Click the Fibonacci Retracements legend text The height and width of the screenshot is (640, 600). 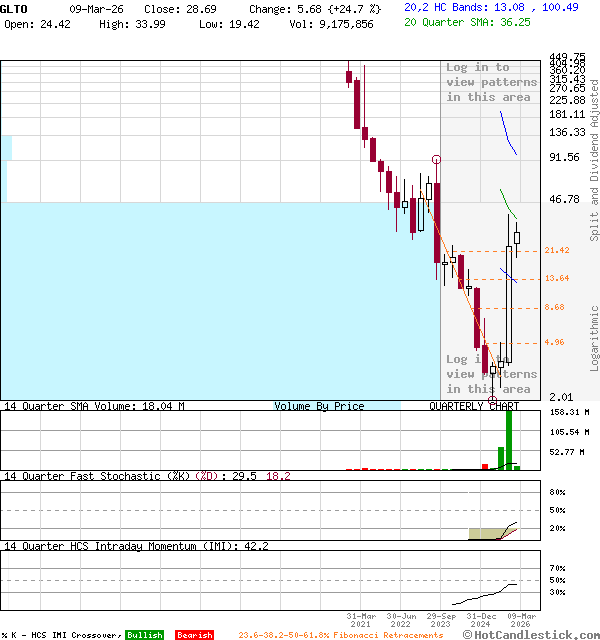tap(340, 635)
